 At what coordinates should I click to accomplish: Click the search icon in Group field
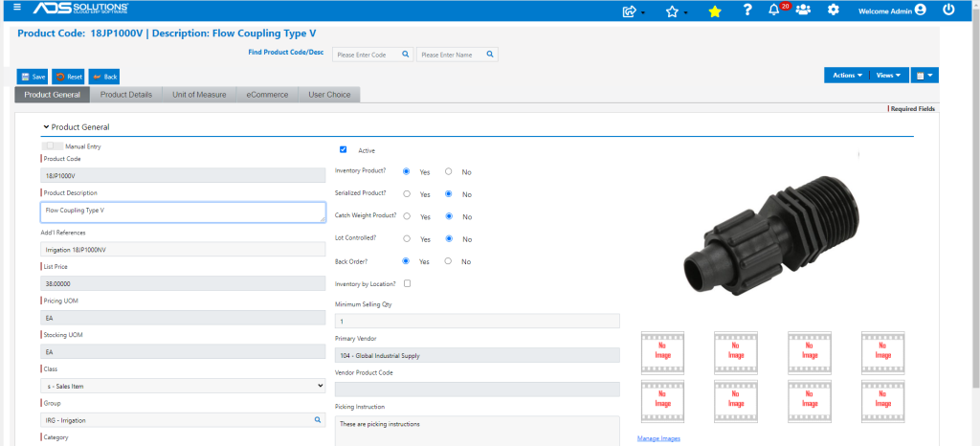[x=317, y=420]
